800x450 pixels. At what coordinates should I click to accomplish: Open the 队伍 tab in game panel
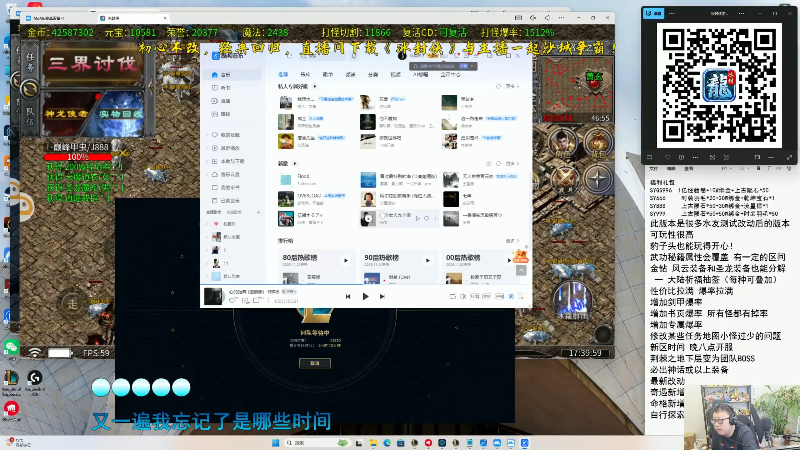click(x=30, y=115)
